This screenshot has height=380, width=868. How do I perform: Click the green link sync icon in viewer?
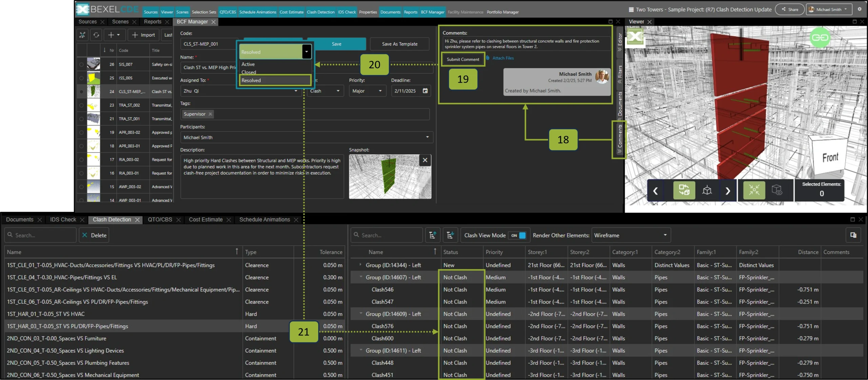pos(820,38)
